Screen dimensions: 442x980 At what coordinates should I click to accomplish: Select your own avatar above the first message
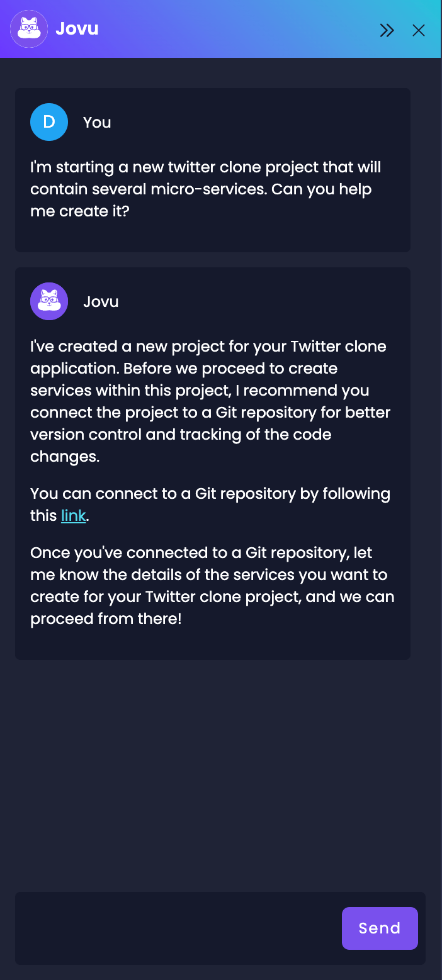pos(48,121)
